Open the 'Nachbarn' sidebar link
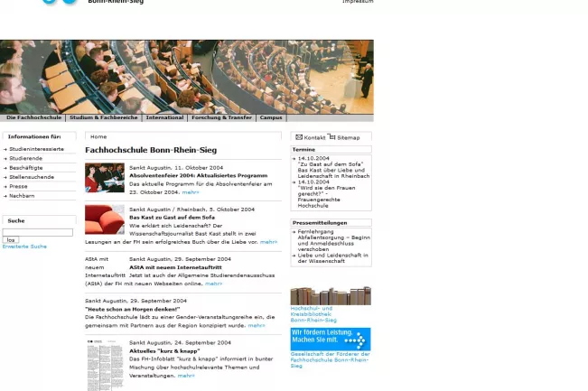The width and height of the screenshot is (588, 391). point(22,196)
